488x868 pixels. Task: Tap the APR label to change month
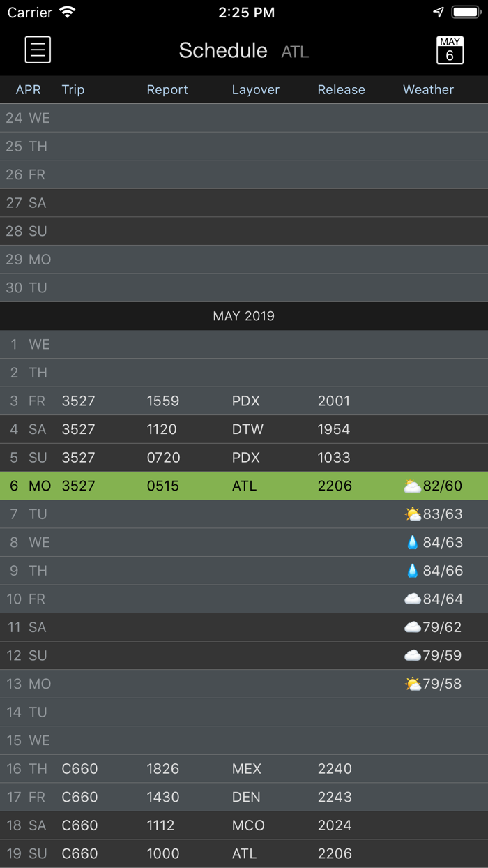(28, 89)
